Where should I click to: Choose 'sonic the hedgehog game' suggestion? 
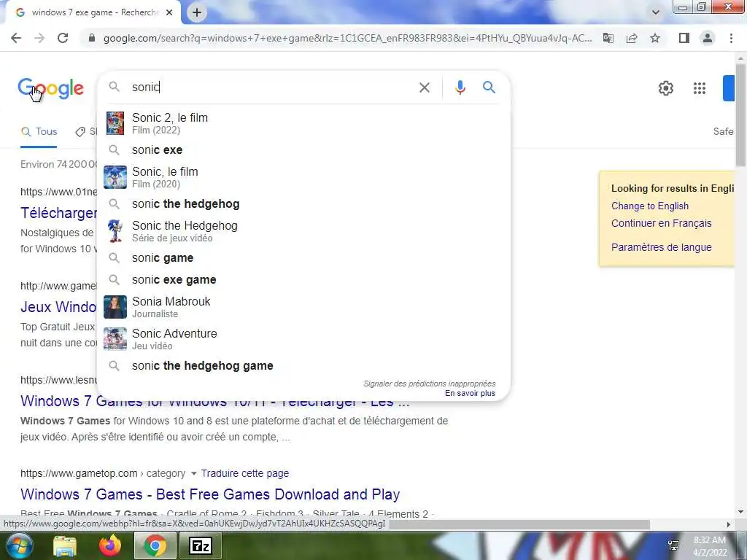(303, 366)
